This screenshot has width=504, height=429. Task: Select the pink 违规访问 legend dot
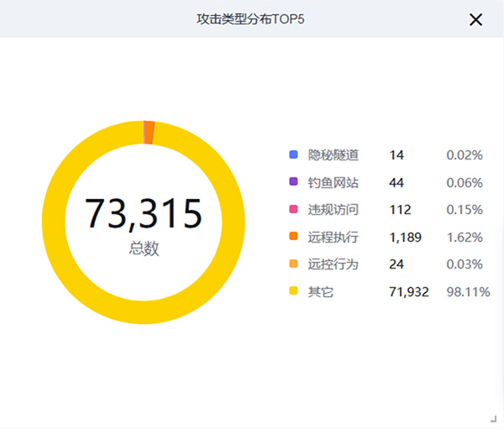pos(293,210)
